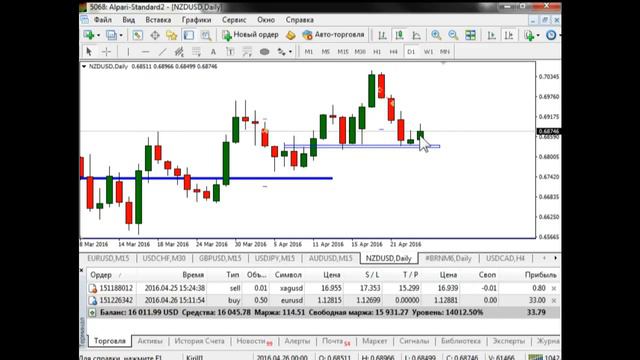This screenshot has width=640, height=360.
Task: Click the 0.68746 current price label
Action: point(548,131)
